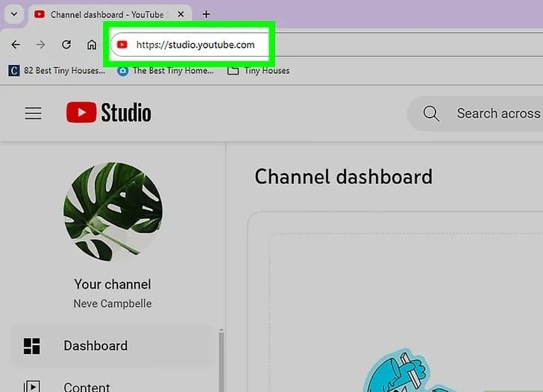Click the forward navigation arrow
The image size is (543, 392).
pos(41,45)
